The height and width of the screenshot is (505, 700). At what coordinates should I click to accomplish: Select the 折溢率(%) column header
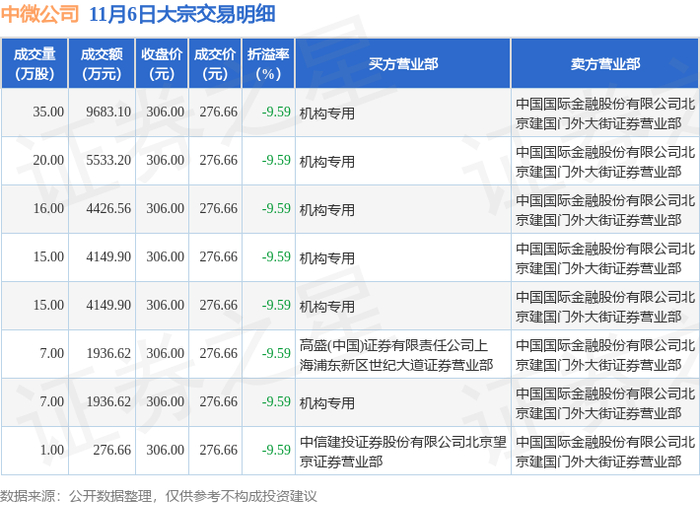(x=268, y=63)
